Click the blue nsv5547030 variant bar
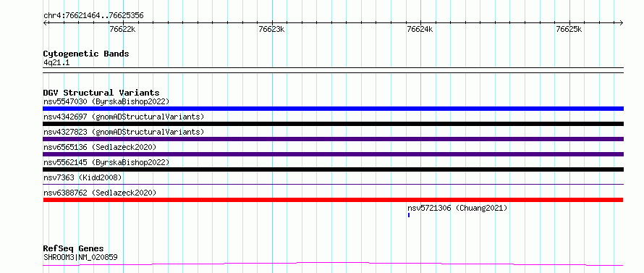Image resolution: width=644 pixels, height=273 pixels. pos(333,109)
